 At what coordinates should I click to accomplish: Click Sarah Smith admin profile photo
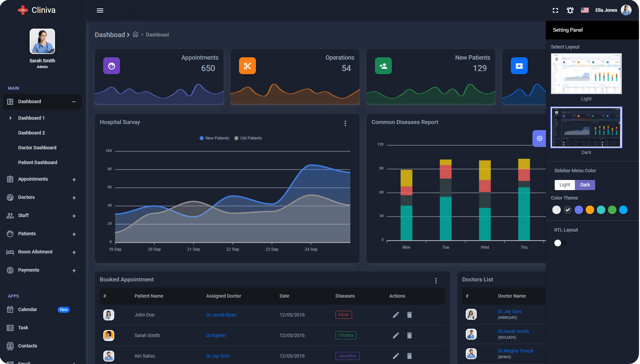coord(42,41)
